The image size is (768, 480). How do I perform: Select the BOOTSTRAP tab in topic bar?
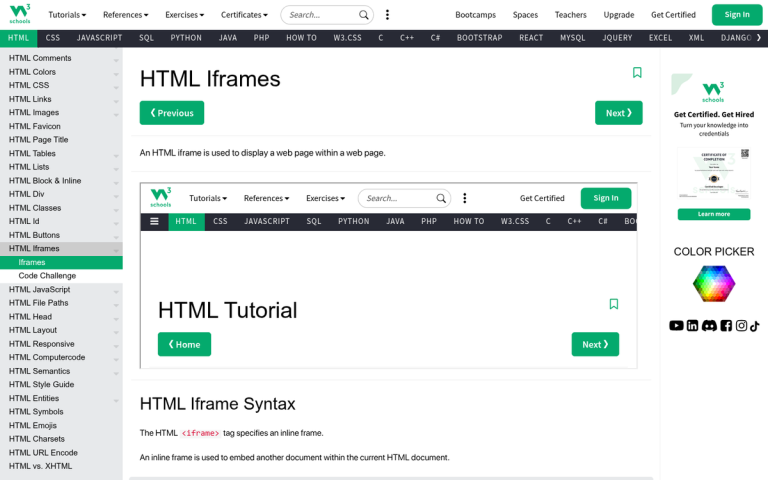pos(480,38)
